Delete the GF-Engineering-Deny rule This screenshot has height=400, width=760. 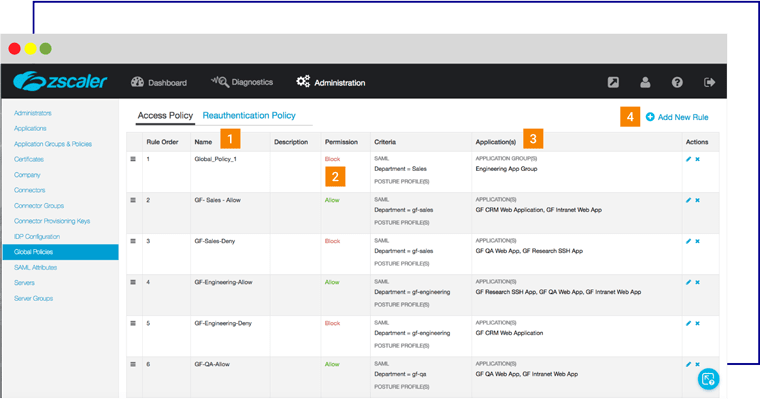coord(697,323)
